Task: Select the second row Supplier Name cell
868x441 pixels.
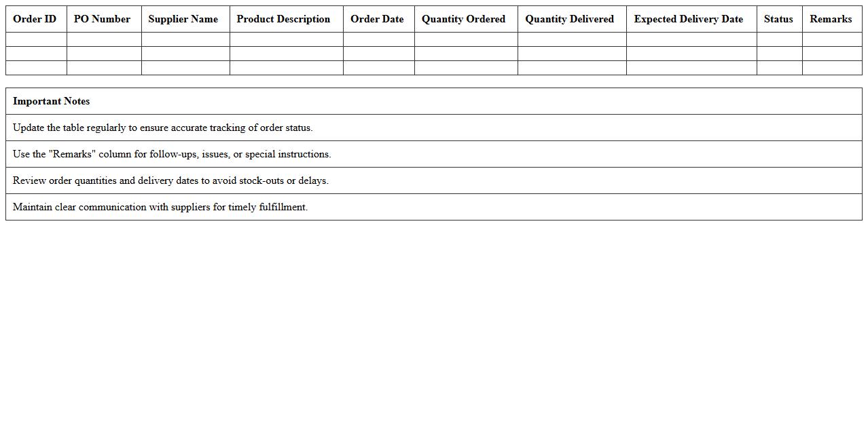Action: [x=185, y=53]
